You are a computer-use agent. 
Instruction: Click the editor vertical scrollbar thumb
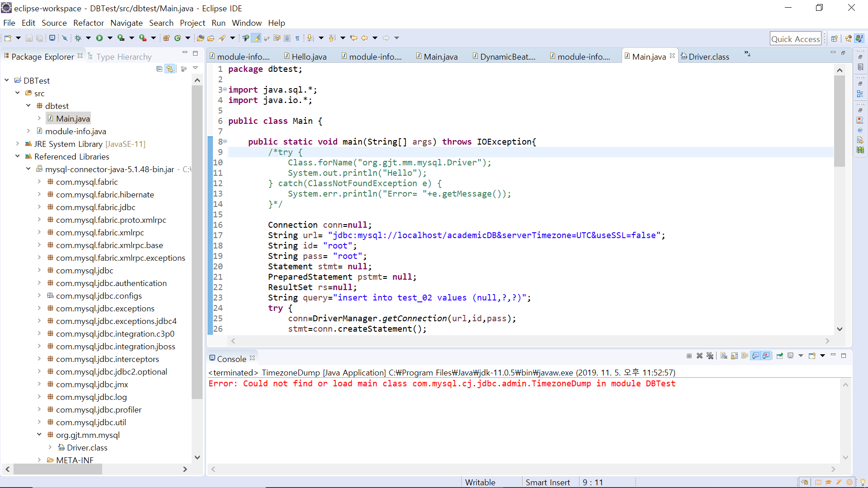pyautogui.click(x=840, y=121)
